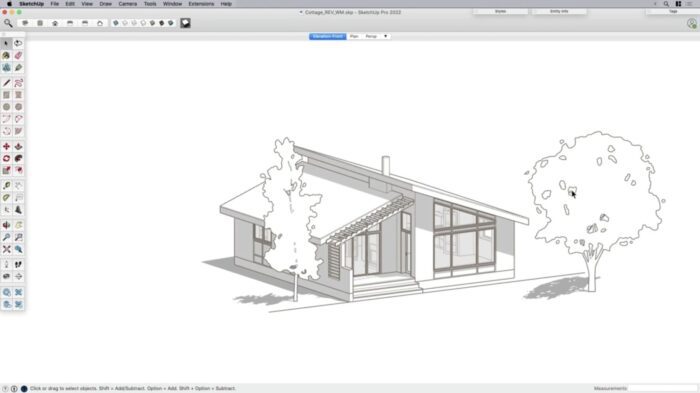Select the Tape Measure tool
The height and width of the screenshot is (393, 700).
pos(6,186)
